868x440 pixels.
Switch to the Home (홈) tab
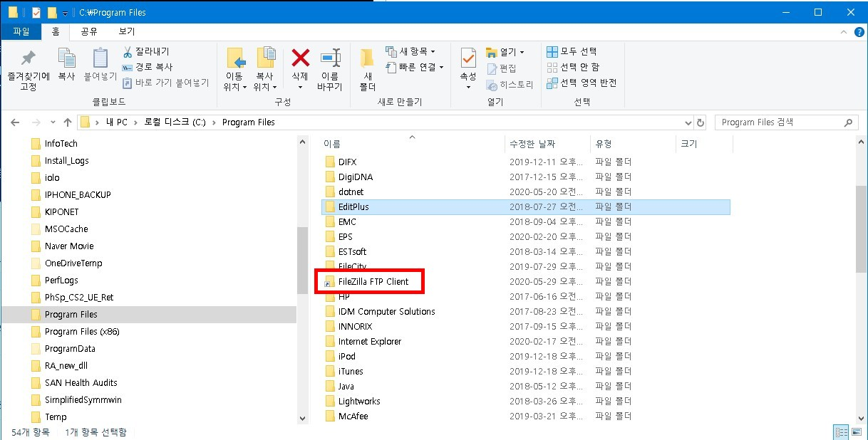pos(56,31)
